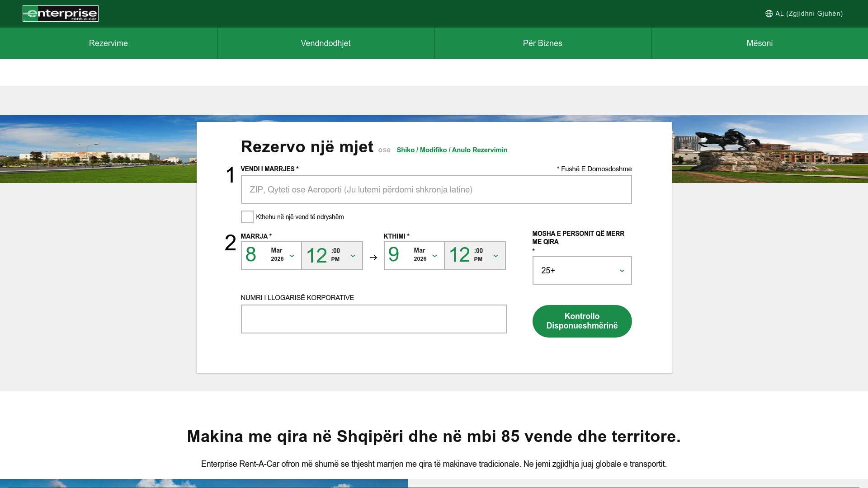Click the Enterprise rent-a-car logo

pos(60,14)
